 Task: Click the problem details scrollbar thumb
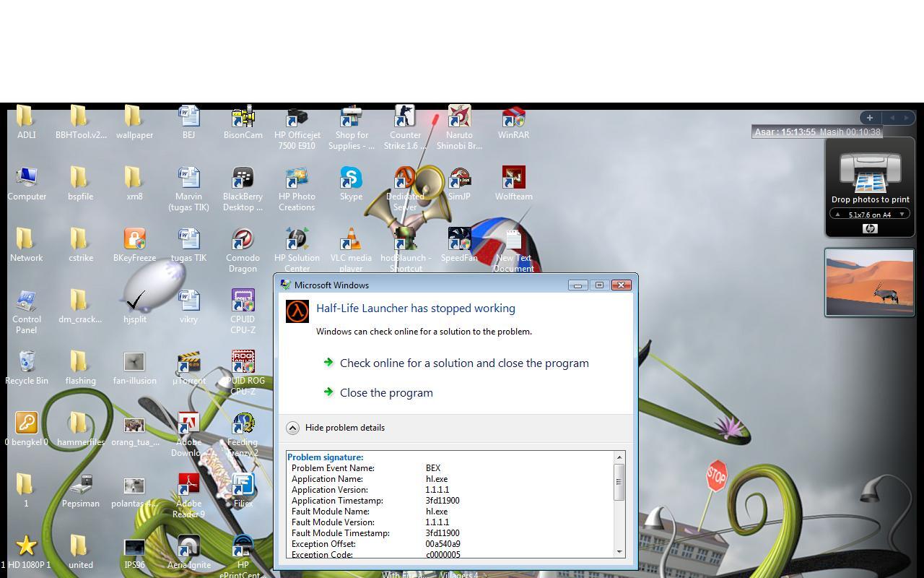(619, 482)
